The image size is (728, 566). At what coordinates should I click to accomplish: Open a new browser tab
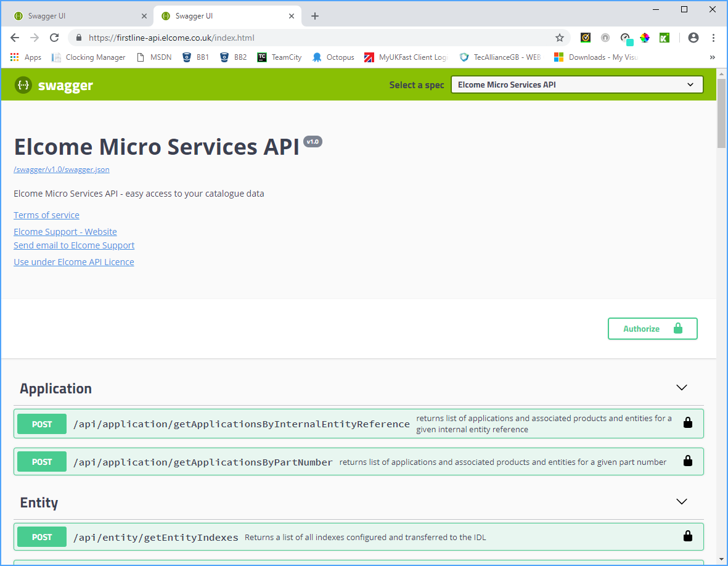pyautogui.click(x=315, y=16)
